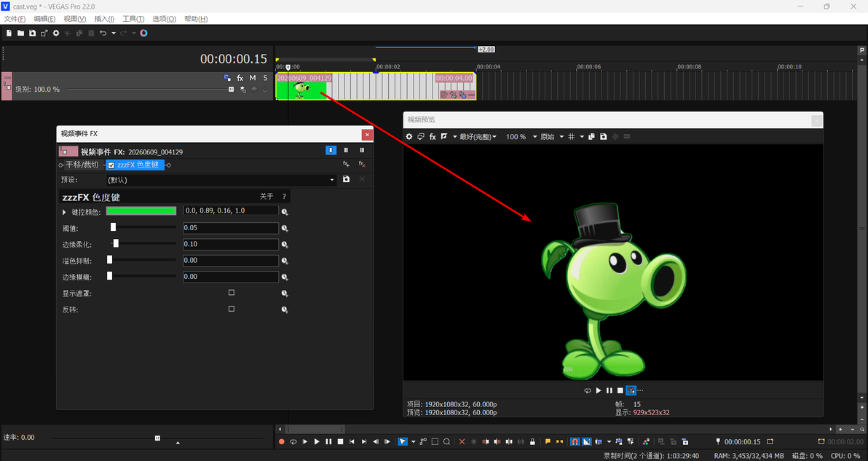Open the 插入(I) menu
This screenshot has width=868, height=461.
click(105, 19)
